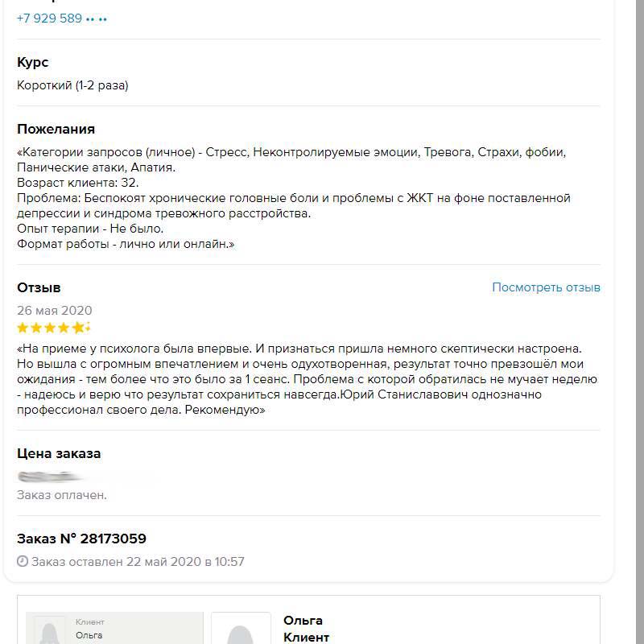This screenshot has width=644, height=644.
Task: Click the "Короткий (1-2 раза)" course value
Action: click(x=72, y=85)
